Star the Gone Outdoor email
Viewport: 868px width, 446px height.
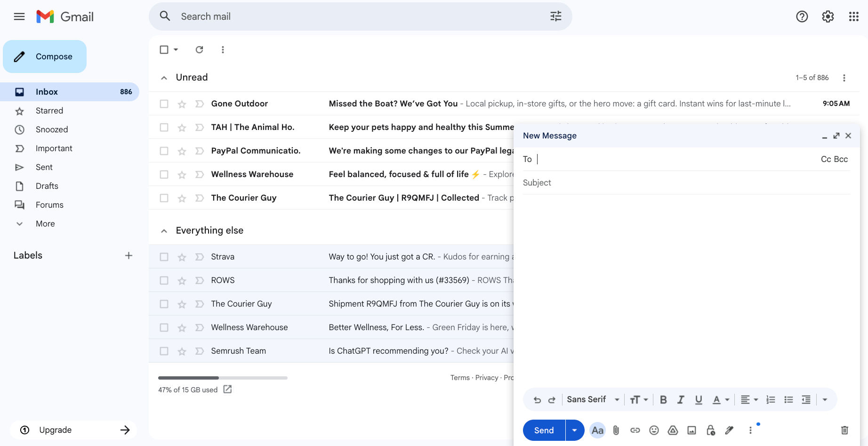point(182,104)
